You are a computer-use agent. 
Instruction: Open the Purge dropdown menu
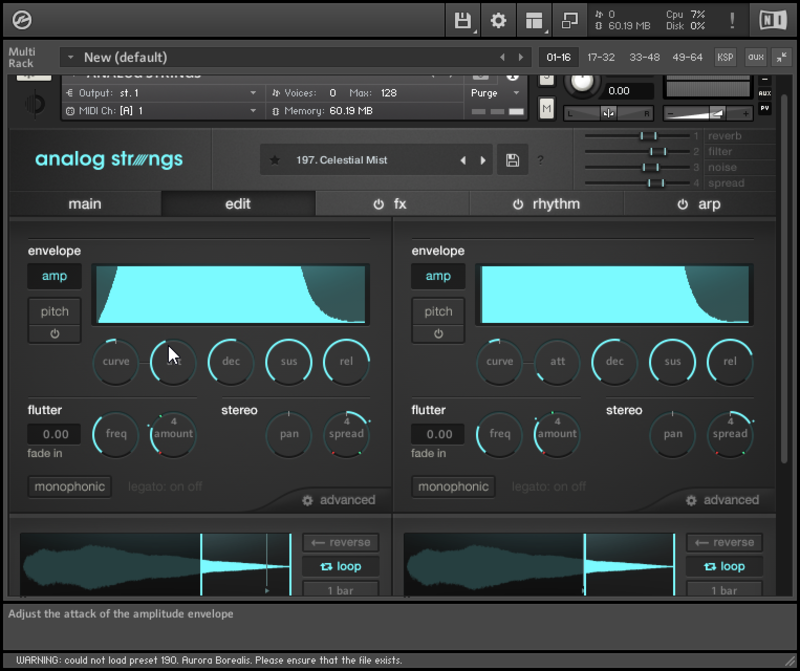point(495,93)
